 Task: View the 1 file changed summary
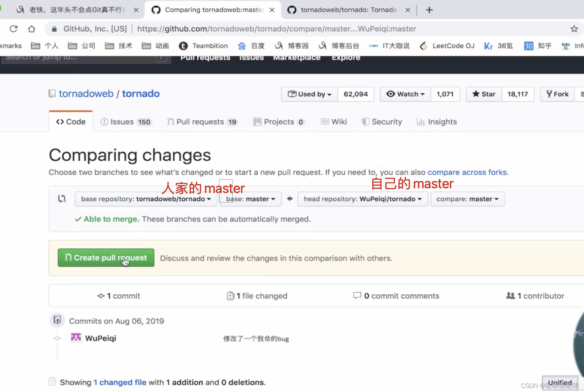click(257, 296)
